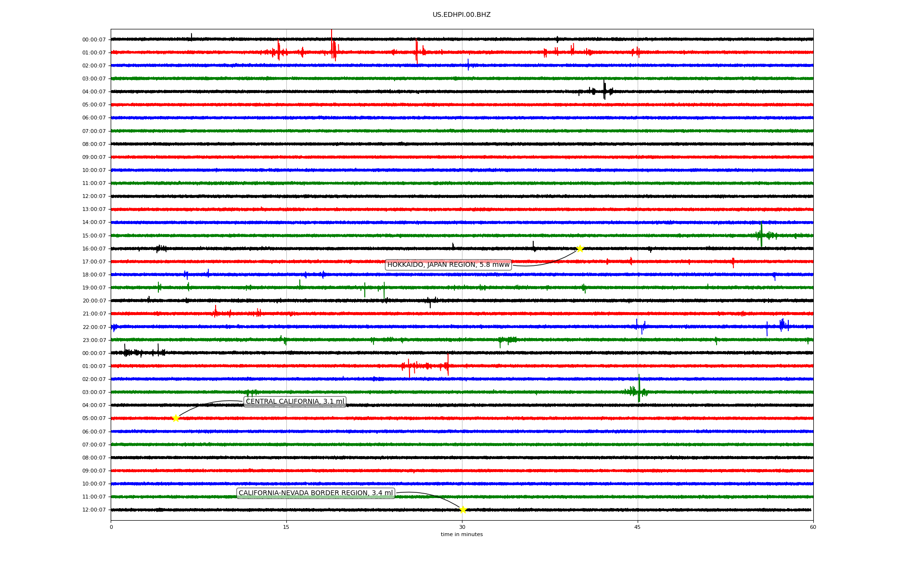Click CALIFORNIA-NEVADA BORDER REGION 3.4 ml label
Image resolution: width=924 pixels, height=578 pixels.
tap(316, 493)
